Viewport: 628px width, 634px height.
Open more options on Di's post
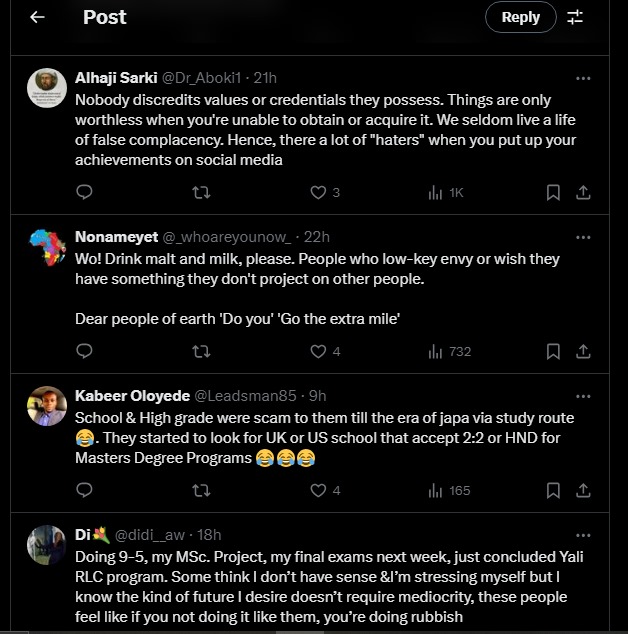click(584, 534)
